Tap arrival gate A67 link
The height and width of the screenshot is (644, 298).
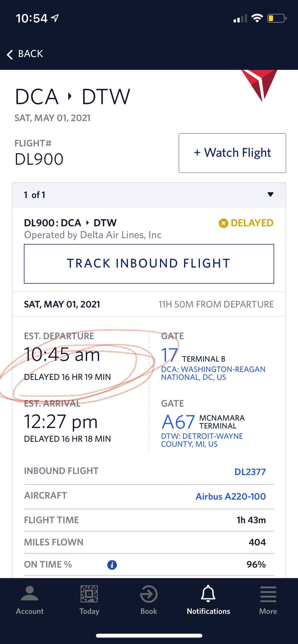pos(178,422)
